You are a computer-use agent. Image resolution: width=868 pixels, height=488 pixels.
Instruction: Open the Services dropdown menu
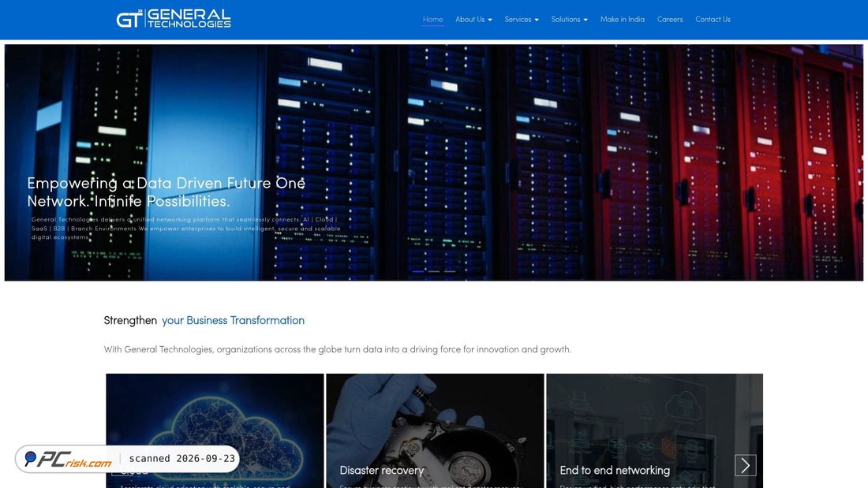tap(521, 20)
